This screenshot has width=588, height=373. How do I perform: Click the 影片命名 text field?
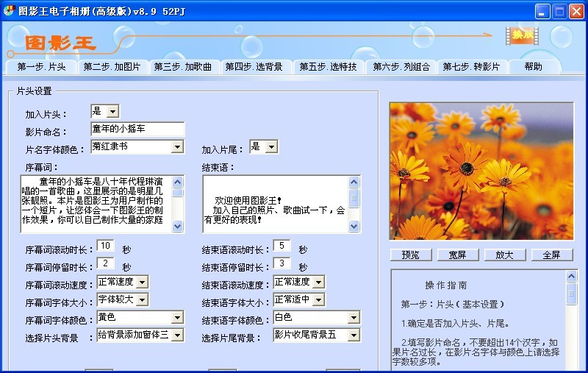(x=137, y=129)
